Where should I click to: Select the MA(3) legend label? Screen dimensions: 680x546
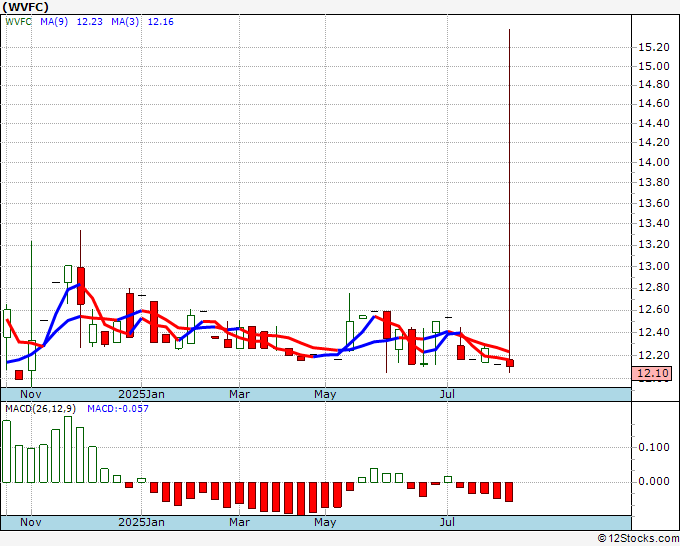(125, 23)
